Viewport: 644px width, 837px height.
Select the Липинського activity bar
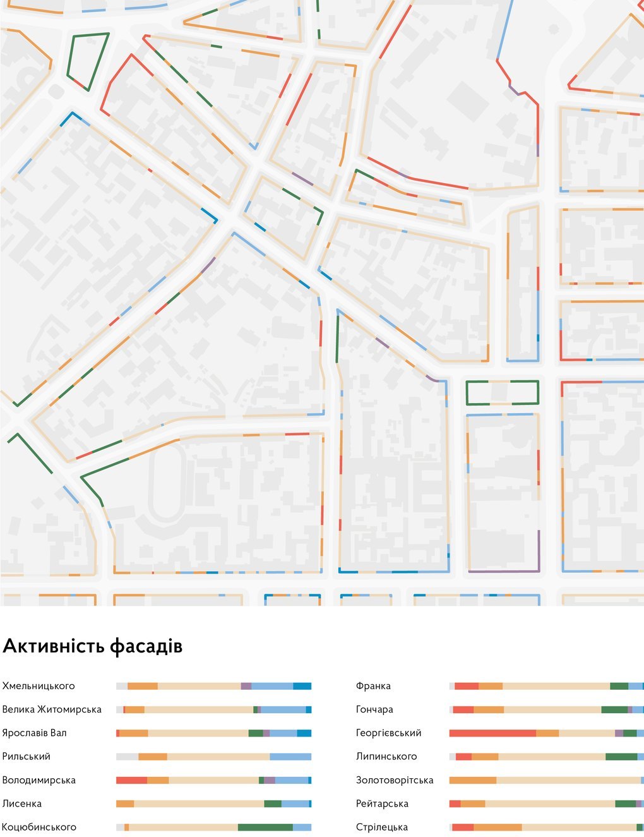tap(547, 756)
